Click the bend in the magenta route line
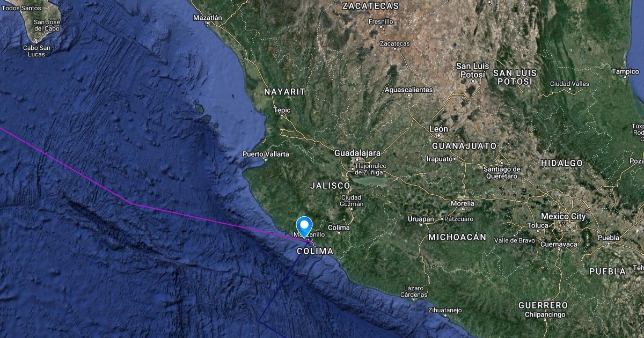The height and width of the screenshot is (338, 644). click(132, 203)
